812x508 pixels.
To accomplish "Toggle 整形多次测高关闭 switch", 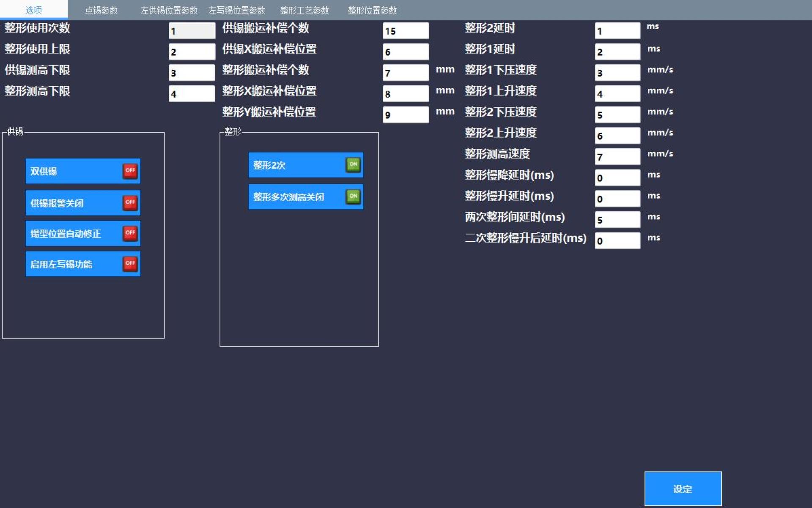I will click(x=353, y=196).
